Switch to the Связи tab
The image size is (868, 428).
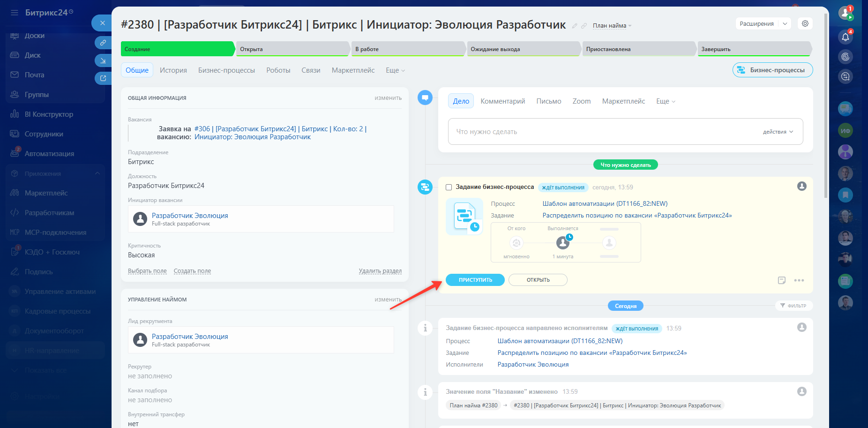311,70
